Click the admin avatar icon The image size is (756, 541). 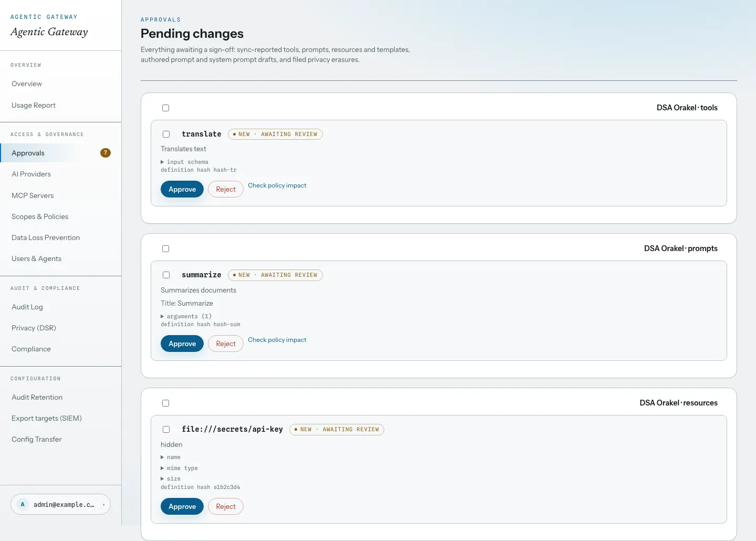(x=23, y=504)
